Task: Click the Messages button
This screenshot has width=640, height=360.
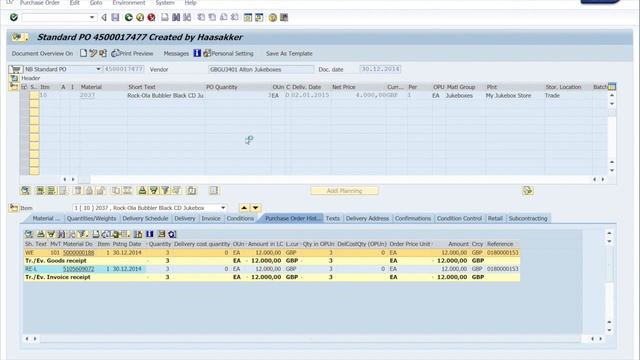Action: [x=176, y=53]
